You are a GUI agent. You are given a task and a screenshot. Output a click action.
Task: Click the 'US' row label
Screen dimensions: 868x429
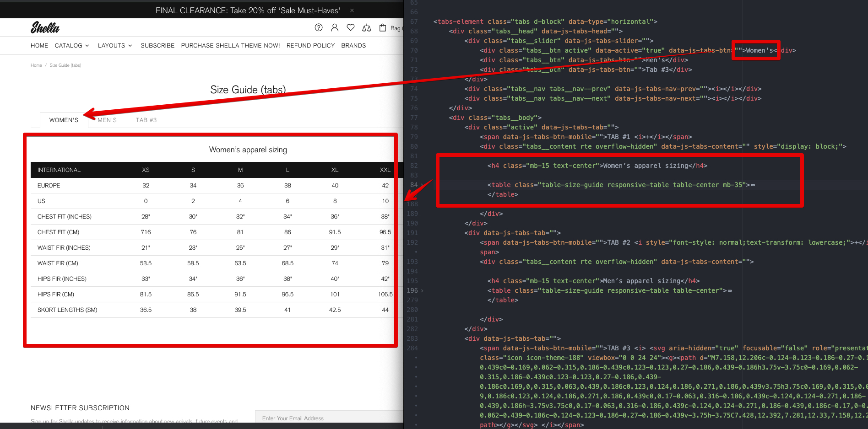41,201
